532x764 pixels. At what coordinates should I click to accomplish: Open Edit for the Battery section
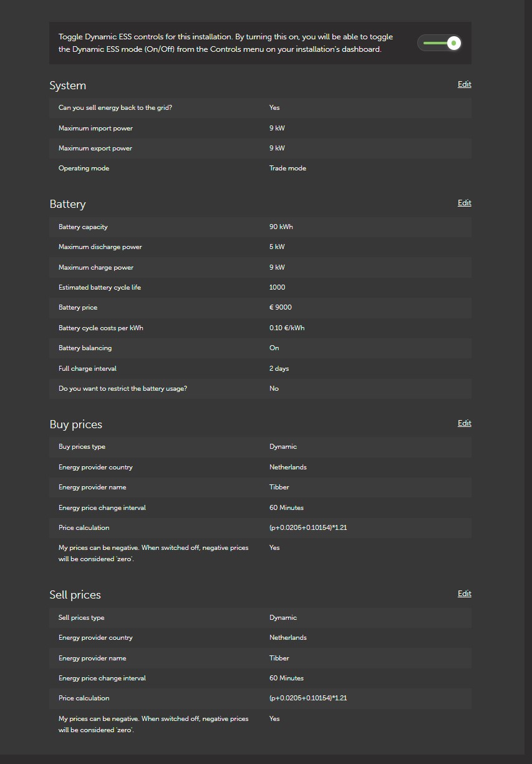point(464,203)
